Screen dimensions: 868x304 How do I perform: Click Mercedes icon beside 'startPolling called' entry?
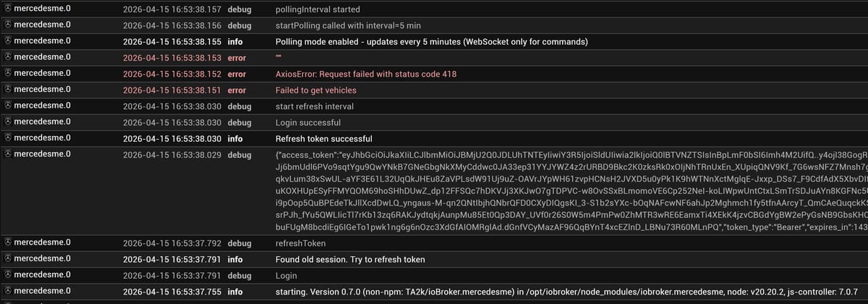point(8,25)
